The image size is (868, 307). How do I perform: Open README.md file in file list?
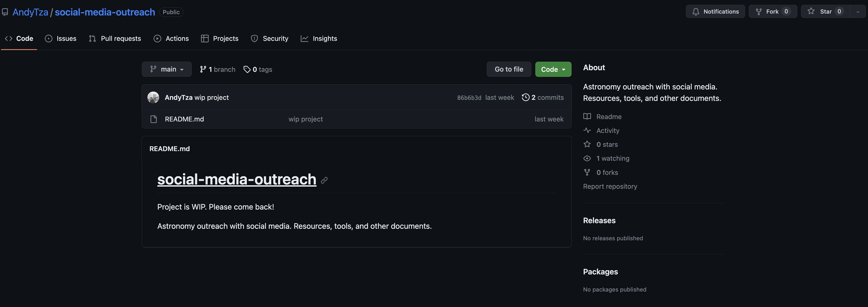(184, 119)
